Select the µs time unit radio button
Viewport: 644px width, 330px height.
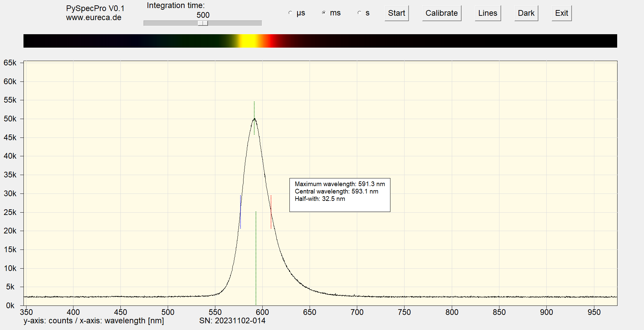[290, 13]
